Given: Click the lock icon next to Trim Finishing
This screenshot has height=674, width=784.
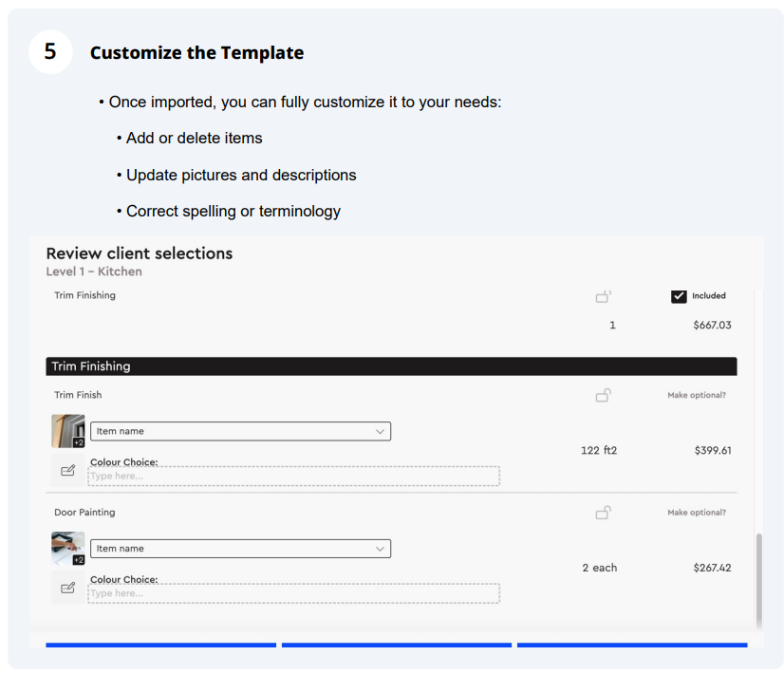Looking at the screenshot, I should point(603,296).
